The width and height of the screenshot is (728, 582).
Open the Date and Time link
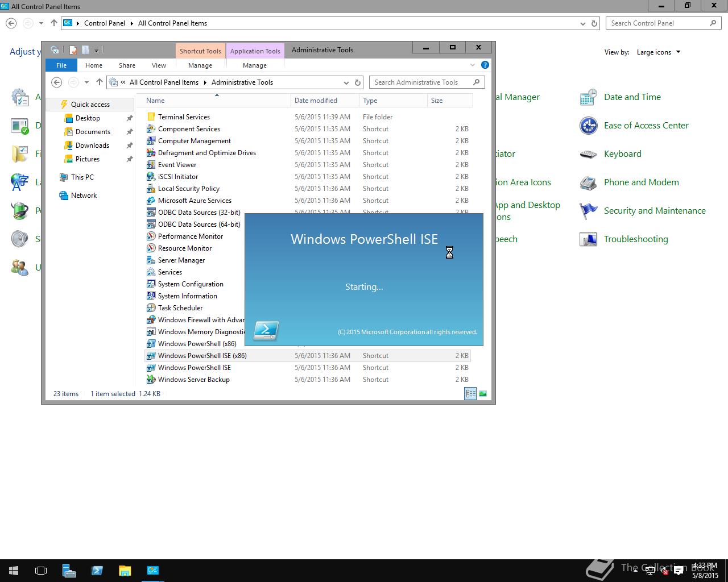click(x=632, y=97)
